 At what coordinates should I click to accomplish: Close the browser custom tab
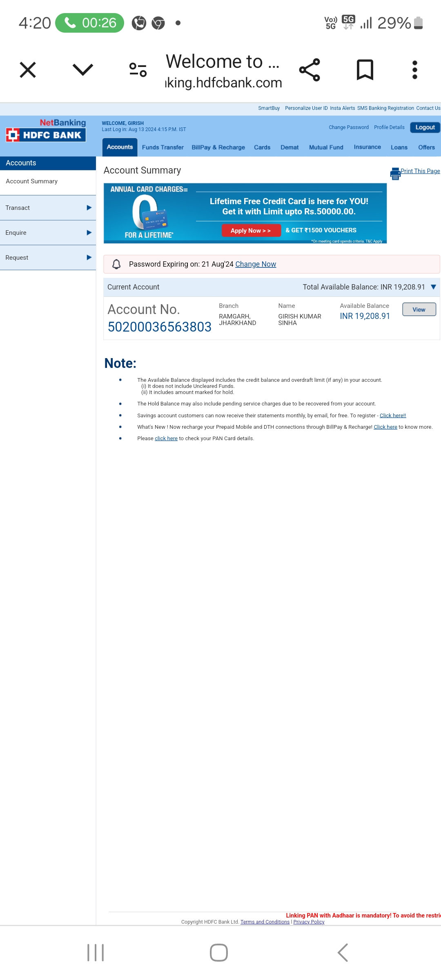[28, 70]
